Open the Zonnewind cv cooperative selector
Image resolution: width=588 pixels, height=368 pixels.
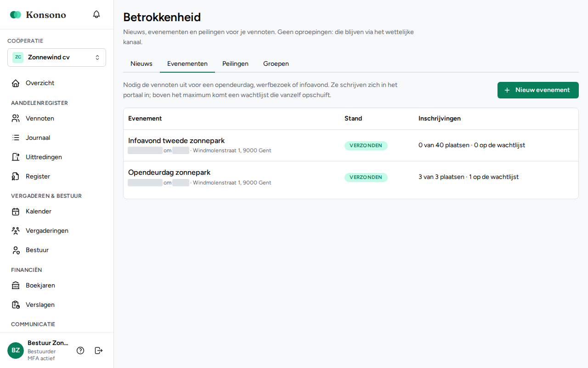[x=57, y=57]
